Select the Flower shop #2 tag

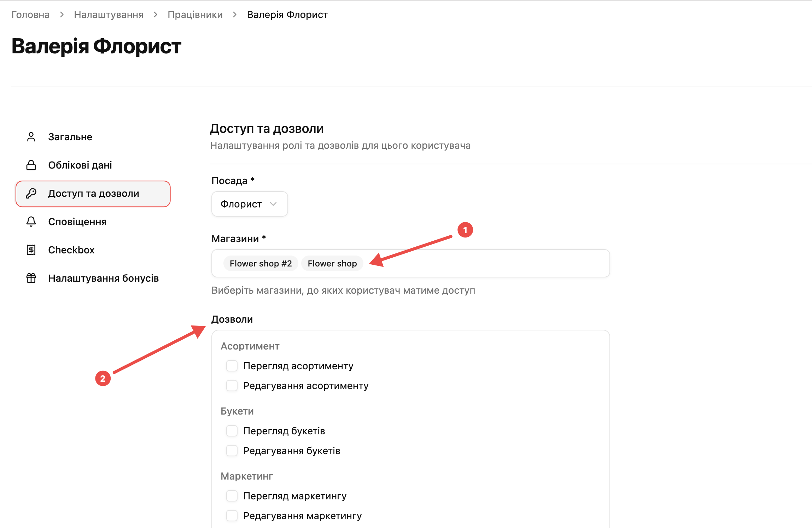coord(261,263)
